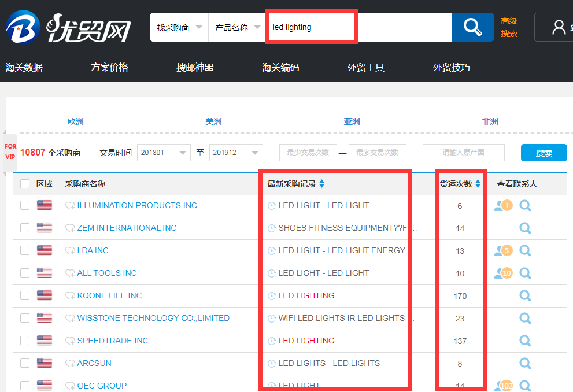Open 海关编码 menu
Screen dimensions: 573x392
click(280, 68)
